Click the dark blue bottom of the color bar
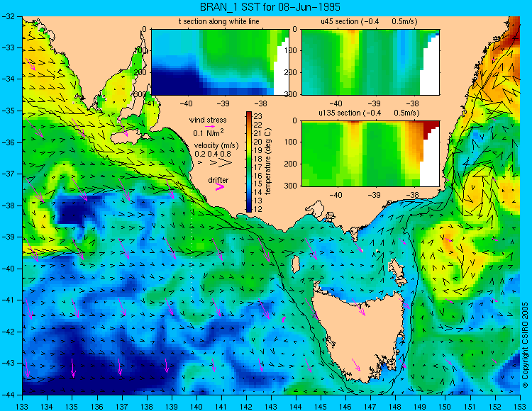This screenshot has height=411, width=532. (249, 208)
